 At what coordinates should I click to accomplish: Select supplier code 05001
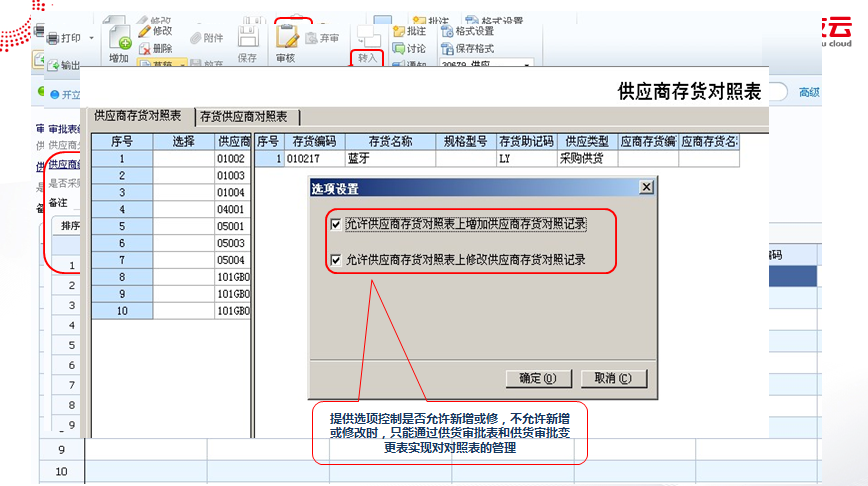click(x=232, y=226)
